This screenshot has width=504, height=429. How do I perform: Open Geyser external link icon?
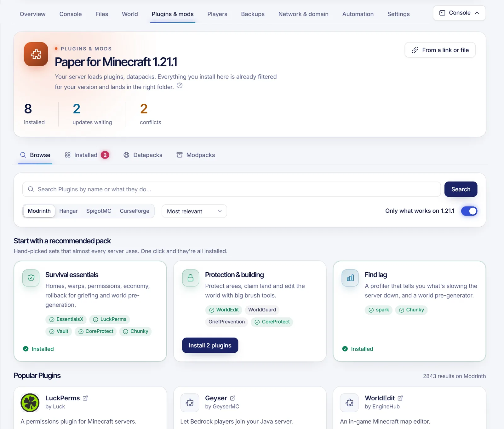pyautogui.click(x=233, y=398)
